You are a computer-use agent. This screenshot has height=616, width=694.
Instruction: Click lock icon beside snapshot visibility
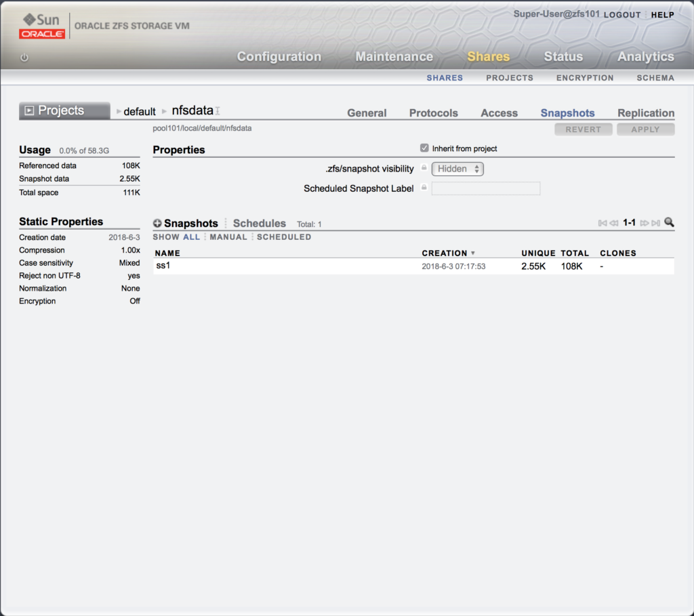pyautogui.click(x=424, y=167)
